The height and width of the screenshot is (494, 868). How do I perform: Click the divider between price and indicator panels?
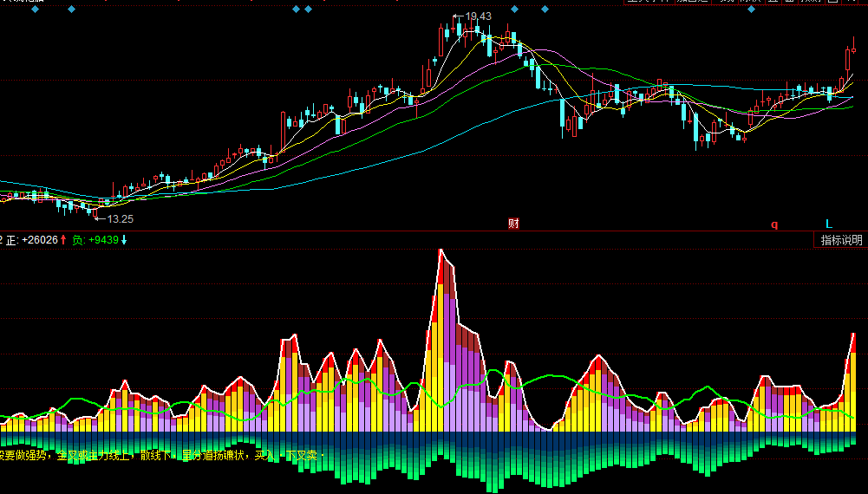tap(434, 231)
